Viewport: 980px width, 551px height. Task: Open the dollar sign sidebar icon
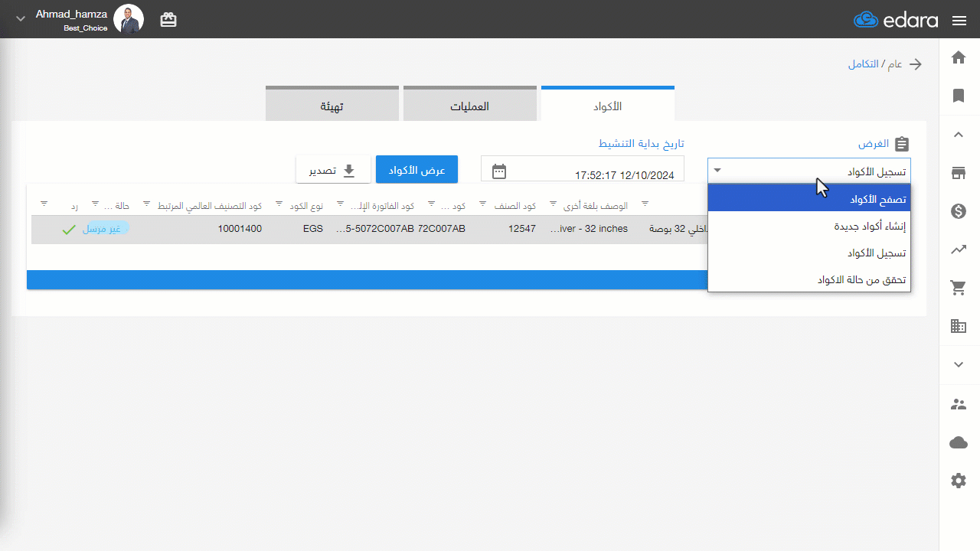point(959,211)
